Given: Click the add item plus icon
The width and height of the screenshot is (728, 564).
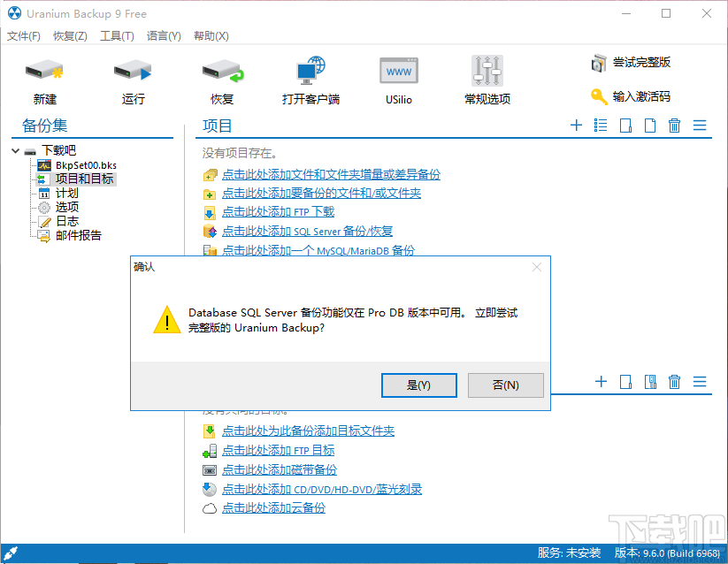Looking at the screenshot, I should tap(576, 125).
